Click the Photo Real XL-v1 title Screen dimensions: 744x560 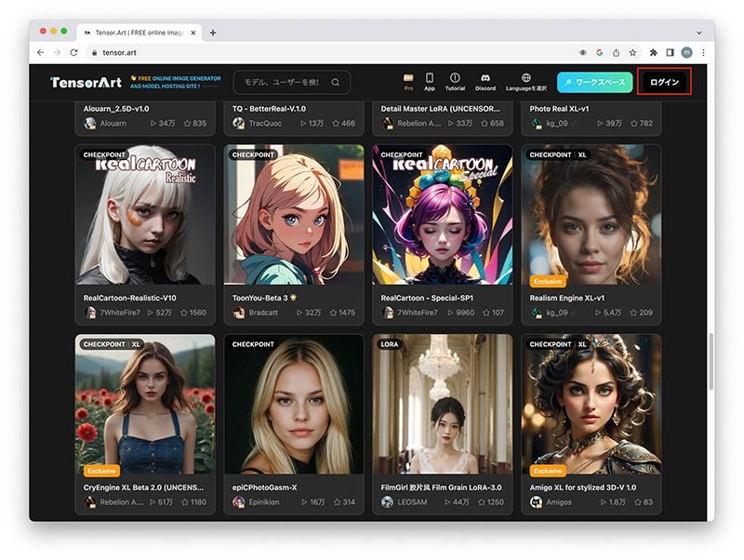(x=560, y=109)
